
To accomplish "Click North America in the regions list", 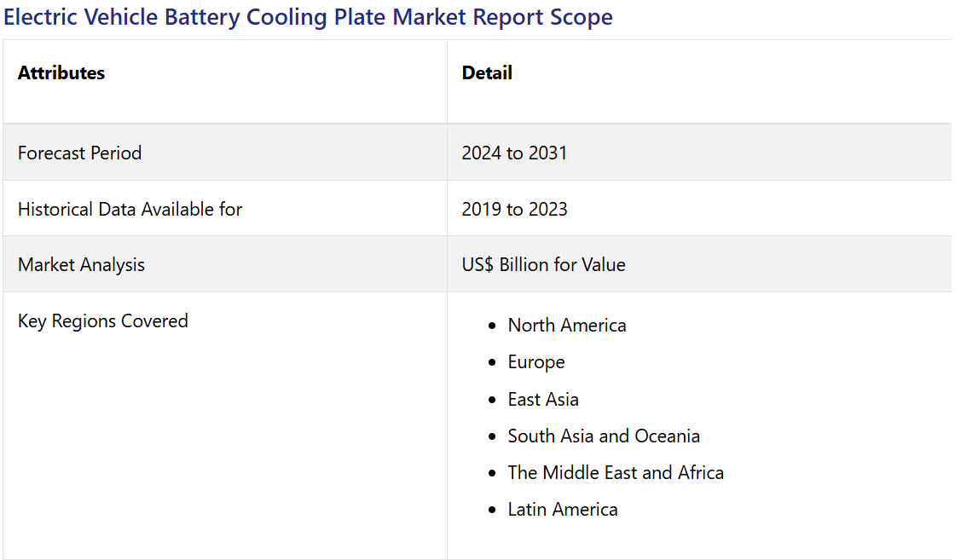I will coord(567,326).
